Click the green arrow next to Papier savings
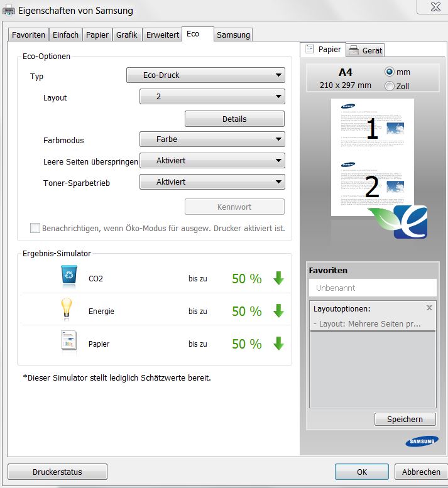448x488 pixels. tap(278, 344)
